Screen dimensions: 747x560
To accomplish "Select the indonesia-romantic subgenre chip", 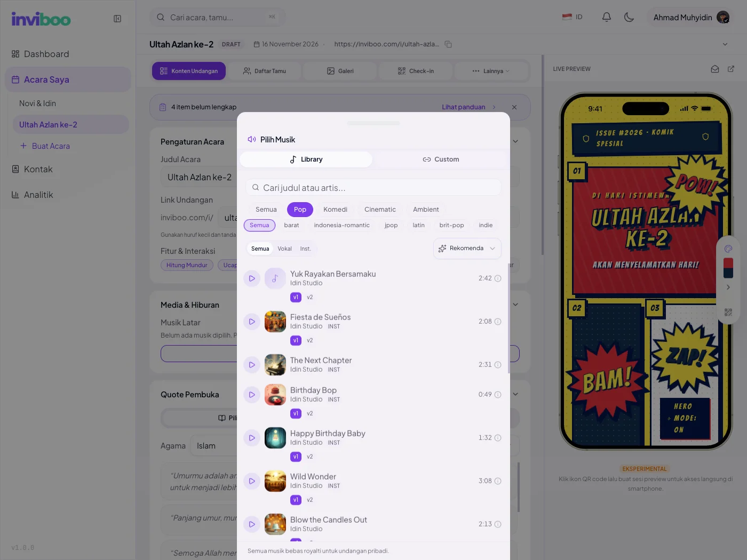I will [342, 225].
